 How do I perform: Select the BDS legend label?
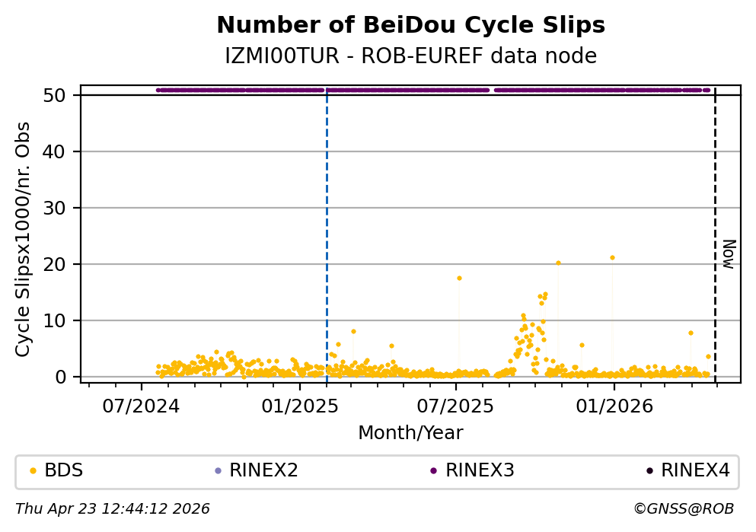(64, 470)
